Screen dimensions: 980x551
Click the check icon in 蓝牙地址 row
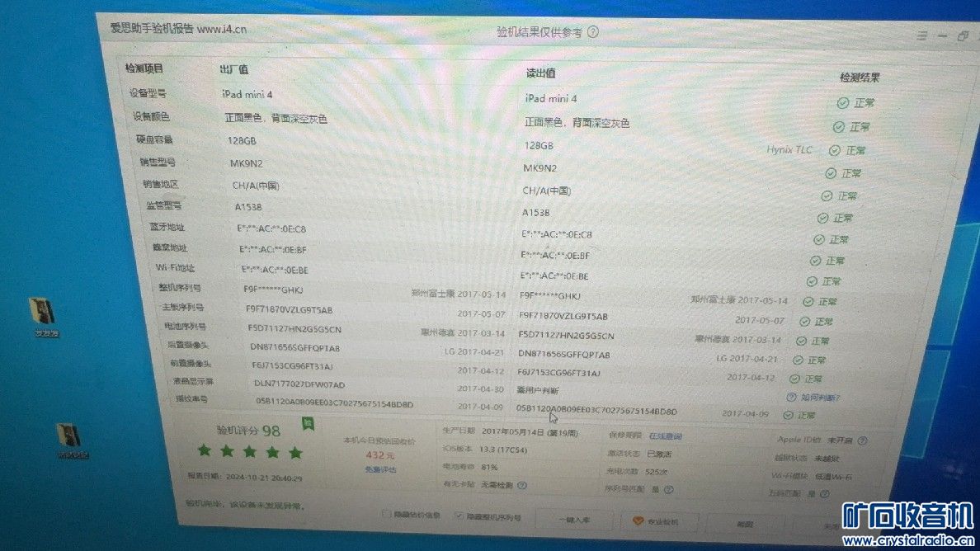click(819, 240)
